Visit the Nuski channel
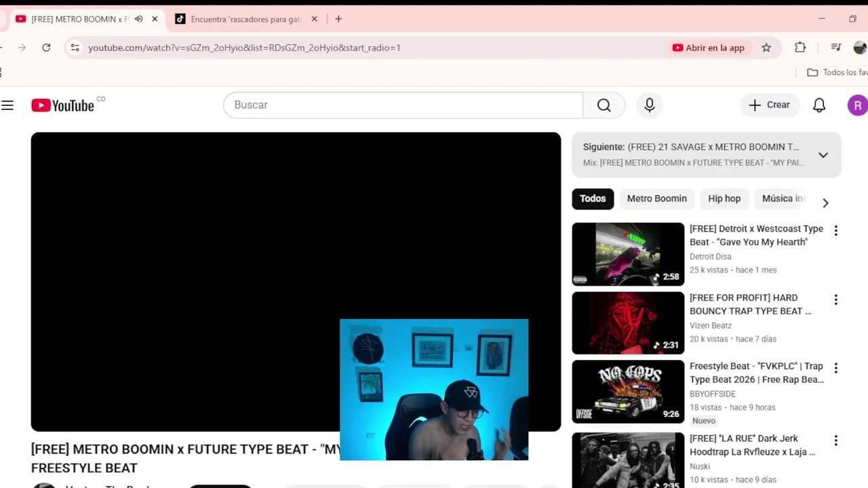This screenshot has width=868, height=488. coord(700,466)
